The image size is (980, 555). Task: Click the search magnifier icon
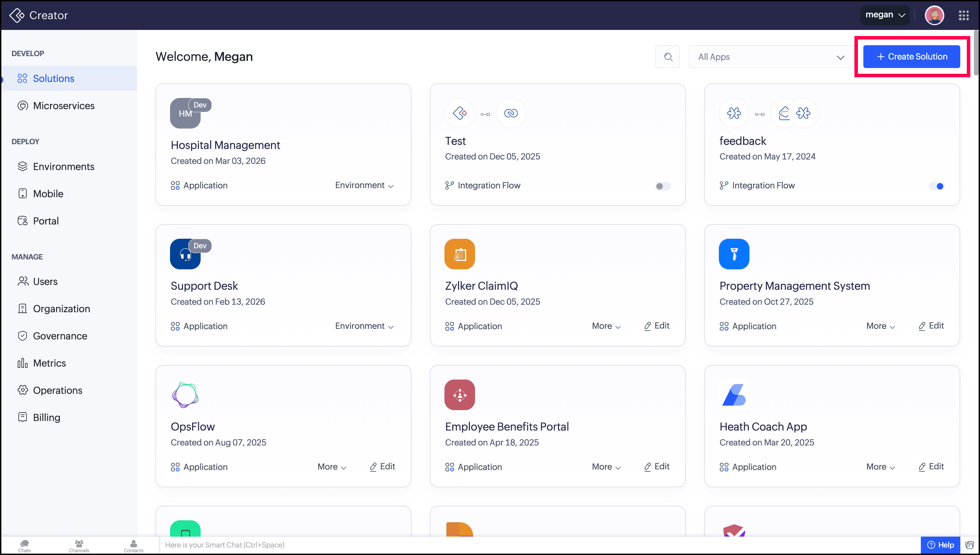668,57
